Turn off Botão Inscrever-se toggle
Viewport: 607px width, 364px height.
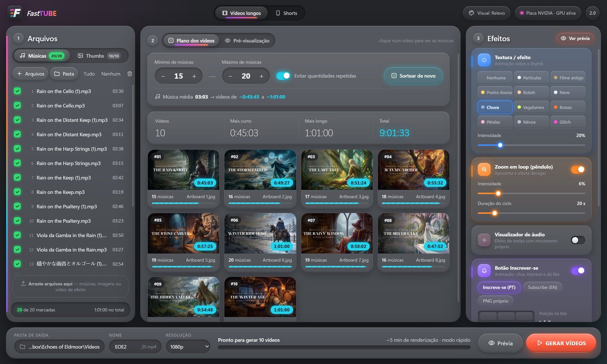(578, 271)
